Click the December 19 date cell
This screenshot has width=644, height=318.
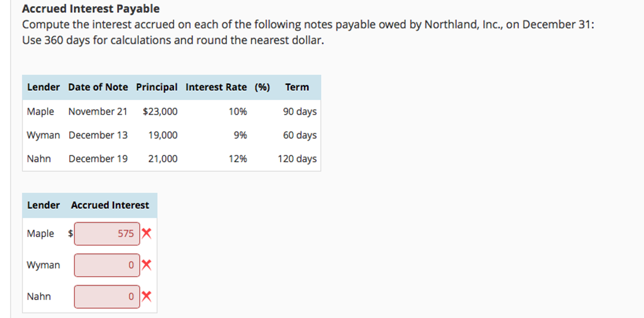(98, 159)
